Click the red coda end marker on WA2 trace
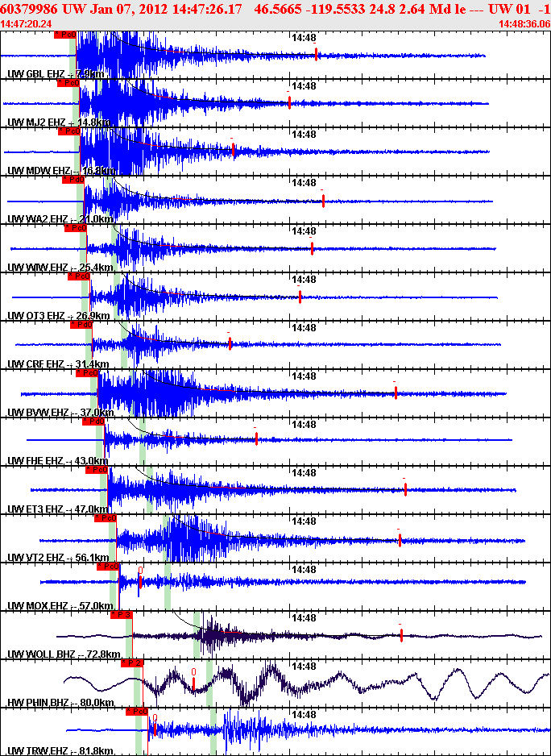The height and width of the screenshot is (756, 551). tap(323, 201)
